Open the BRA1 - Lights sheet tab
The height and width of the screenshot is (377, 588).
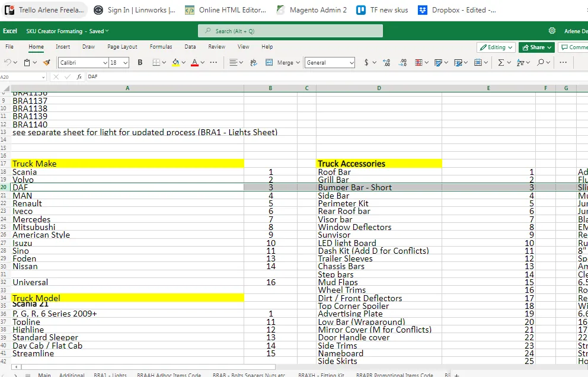(x=110, y=375)
